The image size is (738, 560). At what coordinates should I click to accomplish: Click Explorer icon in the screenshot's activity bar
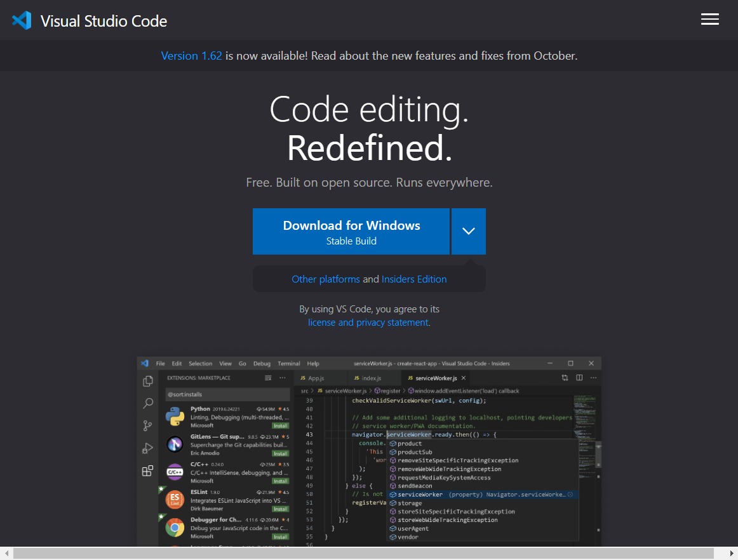point(148,381)
